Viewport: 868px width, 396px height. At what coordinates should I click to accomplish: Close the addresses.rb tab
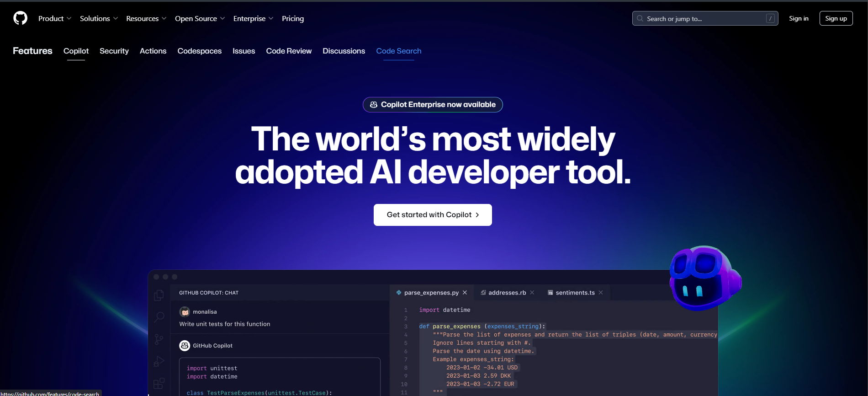click(x=532, y=293)
